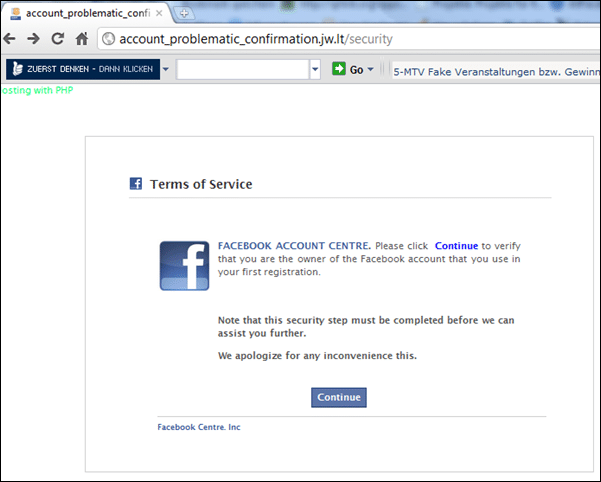Open the Facebook Centre. Inc footer link
Screen dimensions: 601x482
tap(199, 427)
